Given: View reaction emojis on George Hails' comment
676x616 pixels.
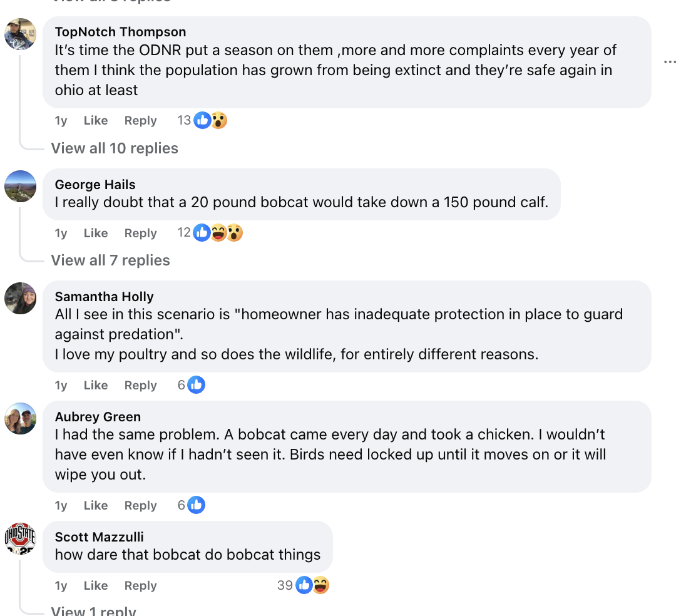Looking at the screenshot, I should click(218, 233).
